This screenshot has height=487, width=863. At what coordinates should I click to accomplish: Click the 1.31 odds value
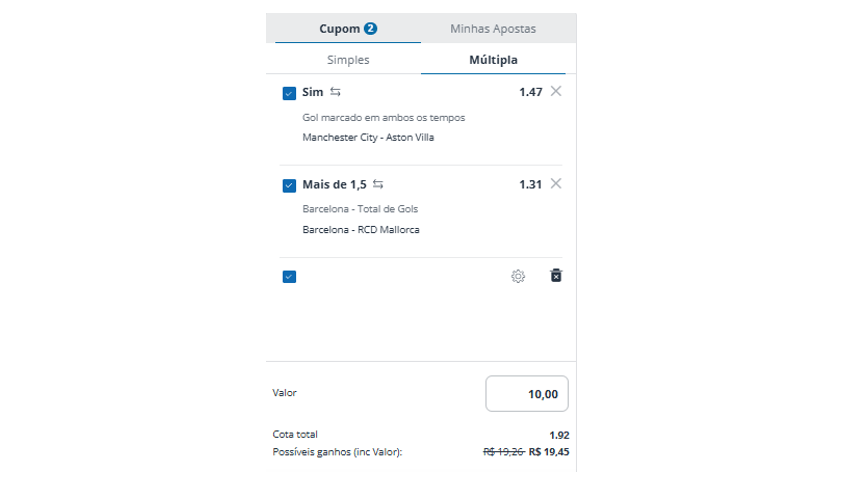click(x=530, y=184)
